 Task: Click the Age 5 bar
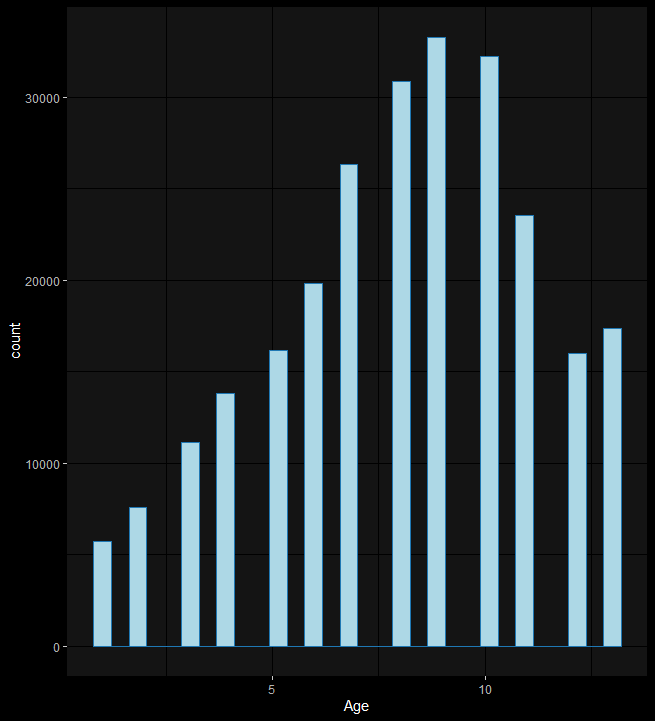[278, 498]
